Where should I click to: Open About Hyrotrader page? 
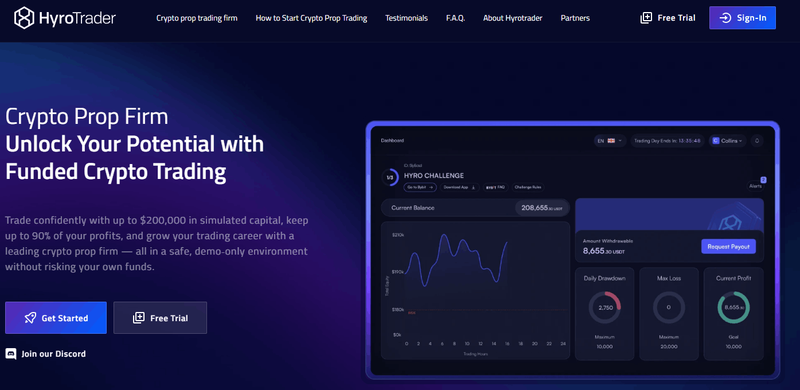coord(513,18)
